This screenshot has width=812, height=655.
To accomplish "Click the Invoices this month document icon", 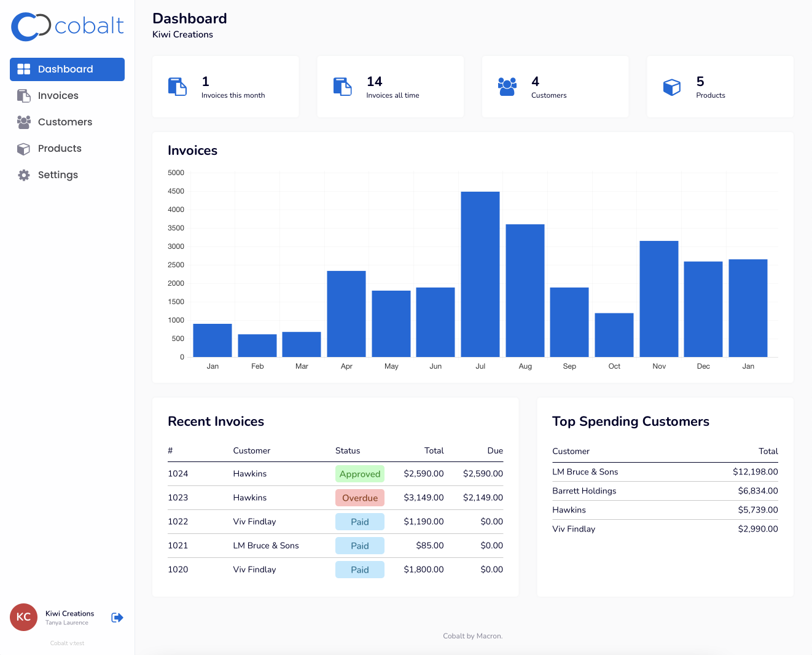I will tap(178, 87).
